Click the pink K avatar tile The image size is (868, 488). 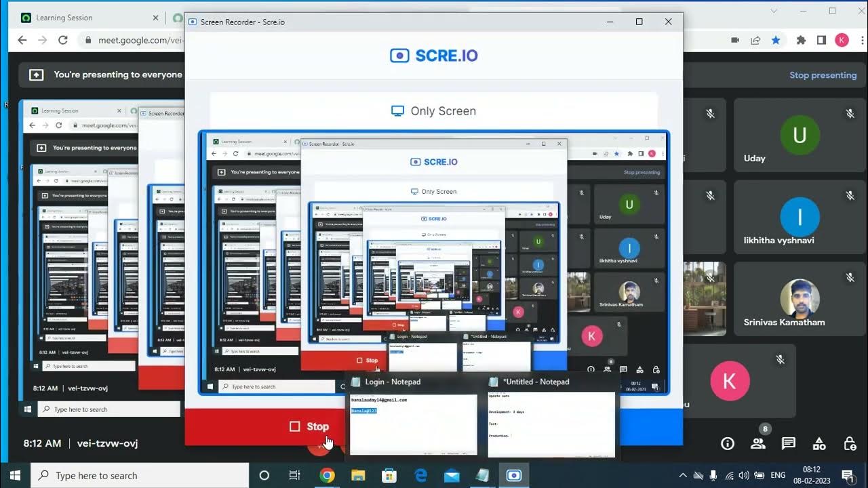730,381
